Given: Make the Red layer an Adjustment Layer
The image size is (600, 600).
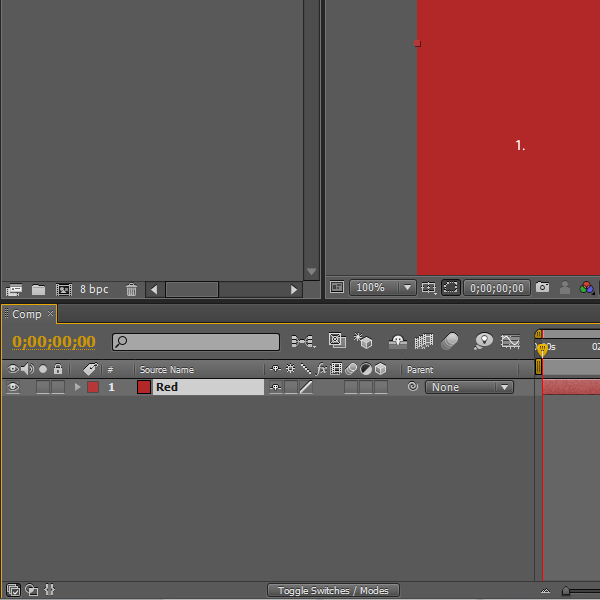Looking at the screenshot, I should click(x=366, y=387).
